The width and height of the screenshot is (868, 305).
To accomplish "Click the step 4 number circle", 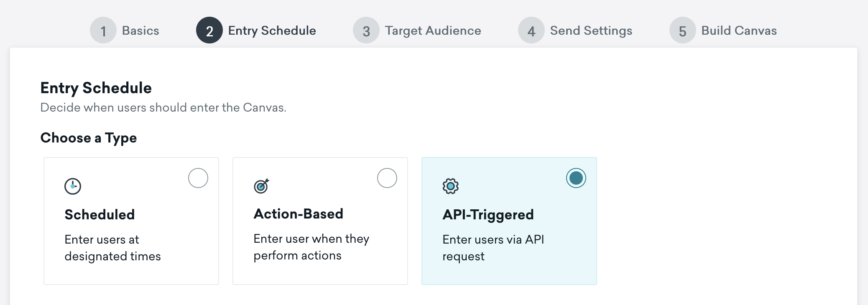I will coord(531,30).
